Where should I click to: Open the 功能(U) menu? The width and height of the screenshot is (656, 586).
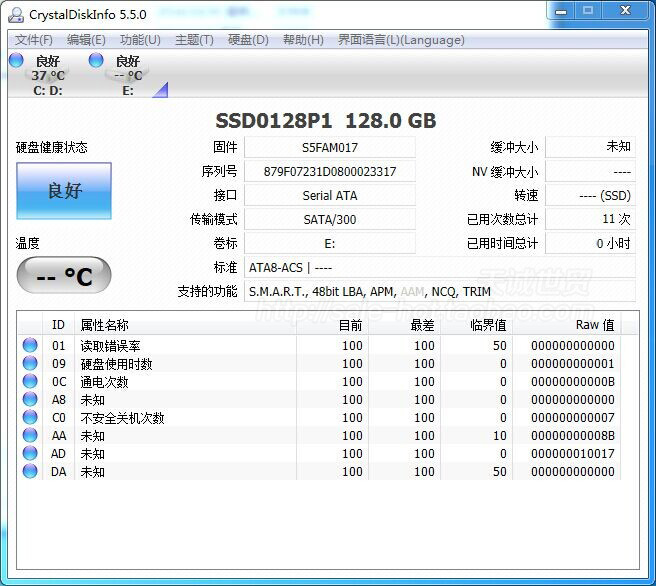[140, 40]
